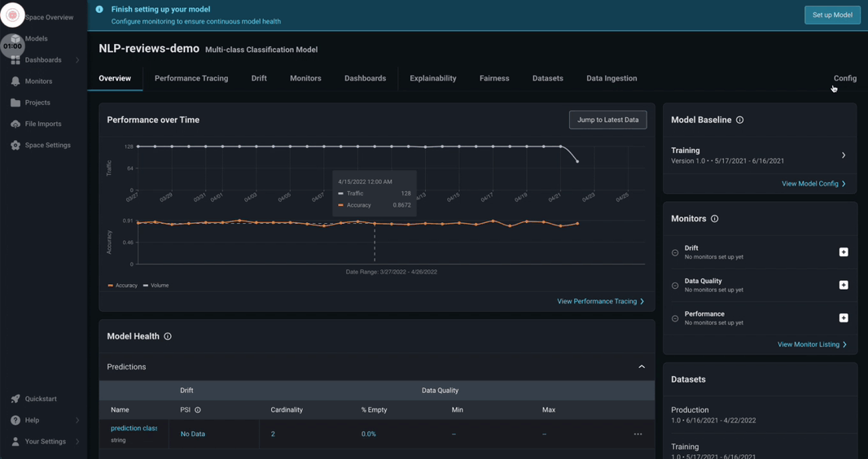The image size is (868, 459).
Task: Click the Projects folder icon
Action: pyautogui.click(x=15, y=103)
